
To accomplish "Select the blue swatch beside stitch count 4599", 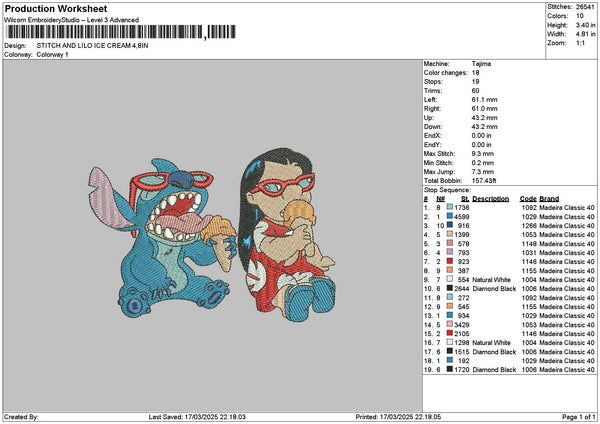I will click(450, 217).
